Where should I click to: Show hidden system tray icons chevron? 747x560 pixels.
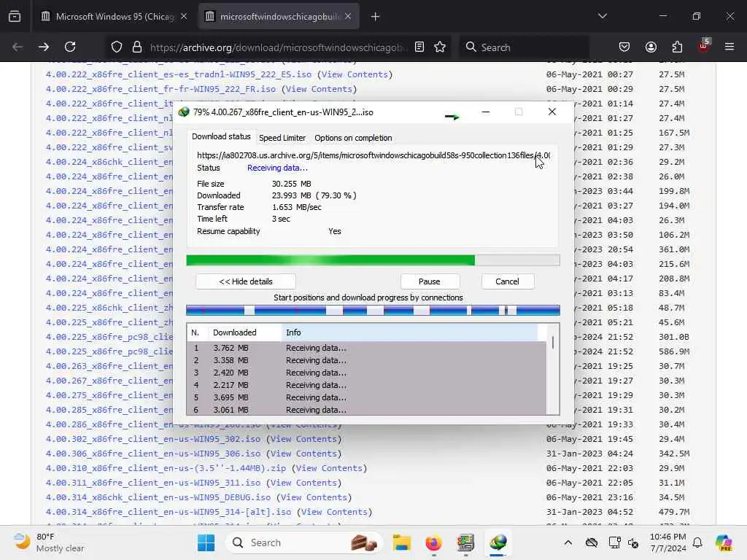568,542
